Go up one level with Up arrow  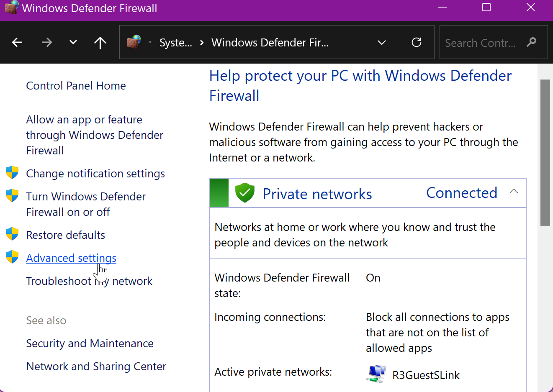[100, 42]
